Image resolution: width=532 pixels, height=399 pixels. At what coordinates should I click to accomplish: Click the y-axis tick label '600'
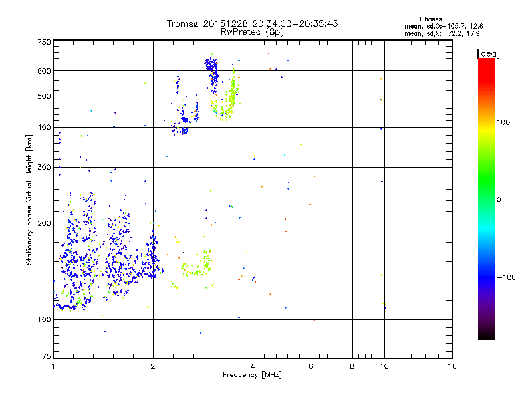pos(44,71)
